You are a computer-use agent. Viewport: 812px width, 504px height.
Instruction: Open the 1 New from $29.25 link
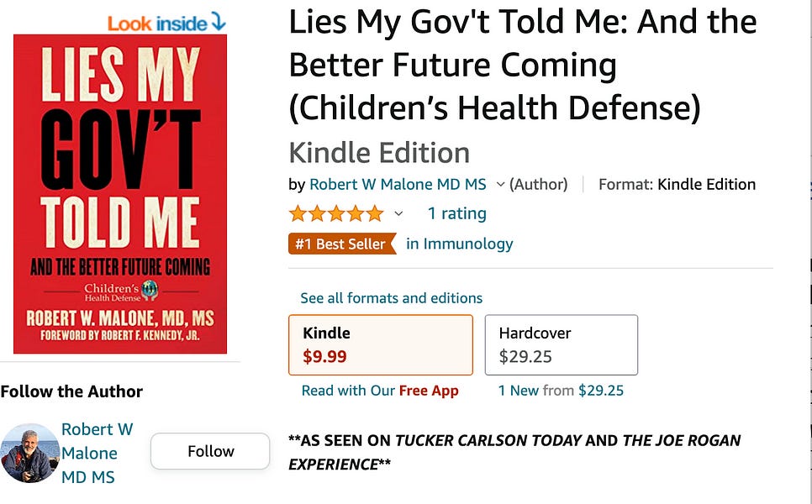coord(561,391)
